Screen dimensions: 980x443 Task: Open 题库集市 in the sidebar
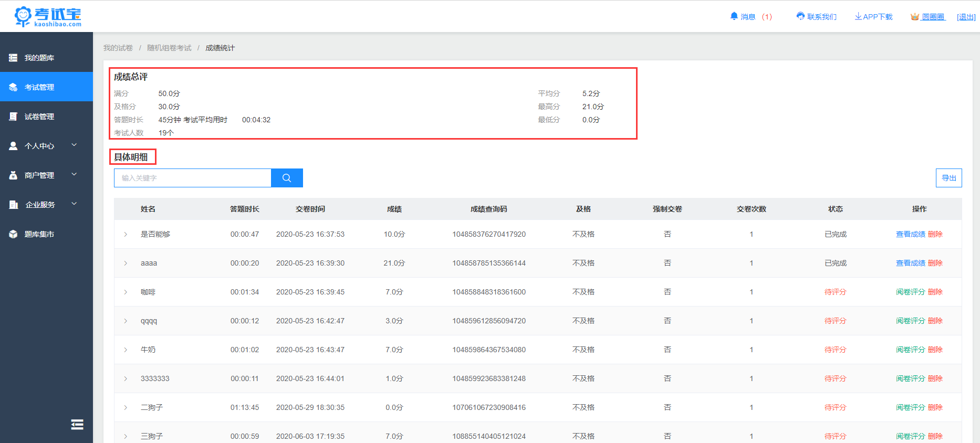pyautogui.click(x=46, y=234)
